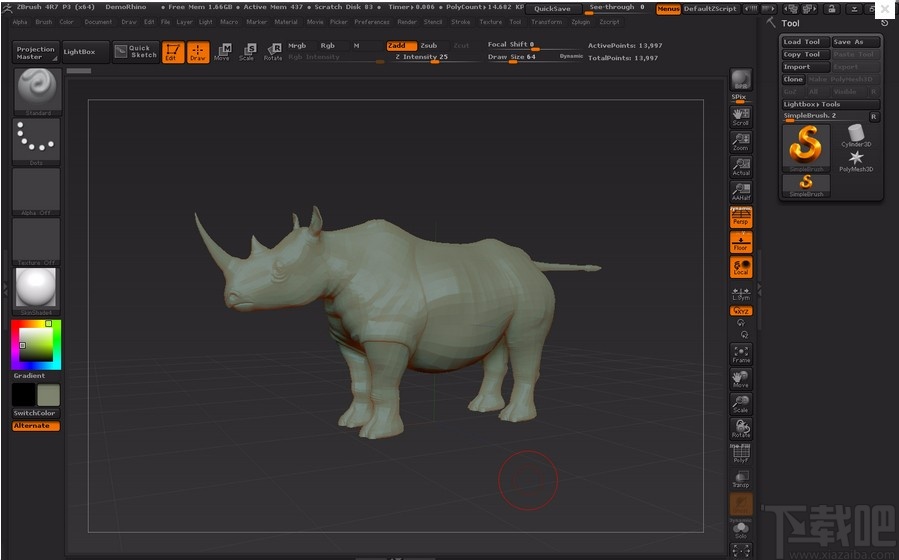Screen dimensions: 899x560
Task: Open the Brush menu
Action: coord(44,22)
